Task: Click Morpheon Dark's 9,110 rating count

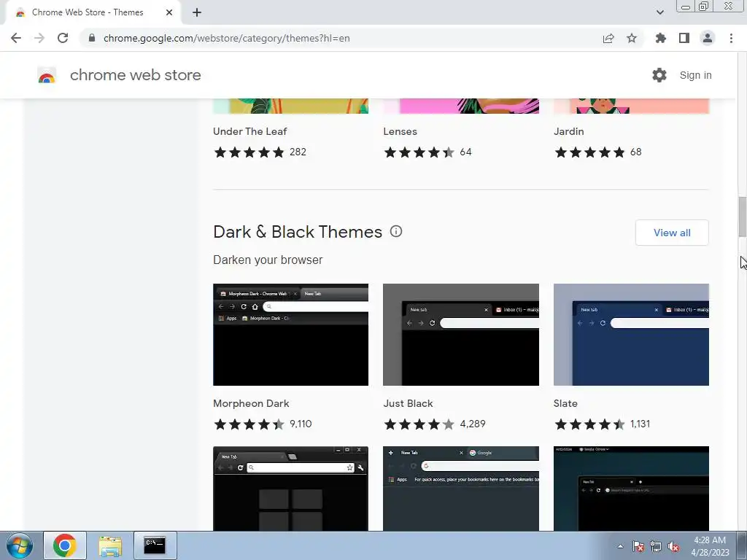Action: (x=301, y=424)
